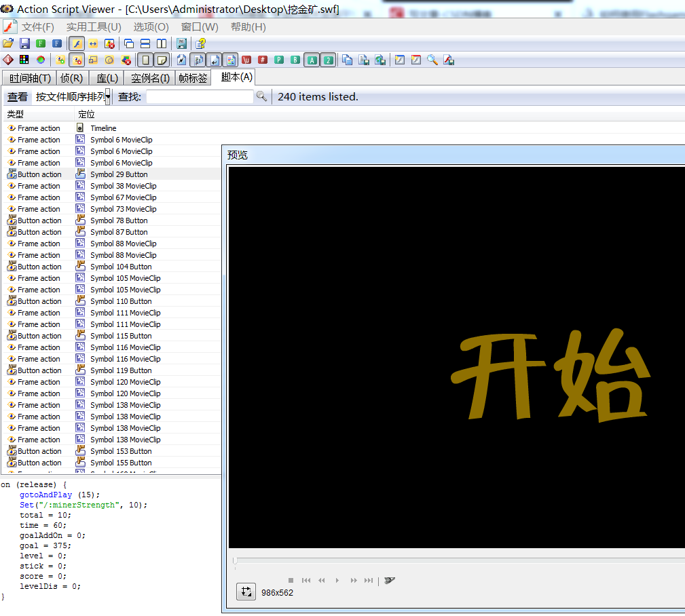Click the green P toolbar icon
The height and width of the screenshot is (616, 685).
tap(279, 60)
